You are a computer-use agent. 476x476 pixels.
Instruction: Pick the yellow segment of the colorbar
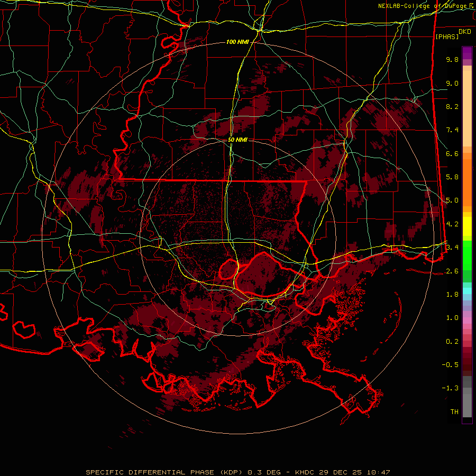[x=467, y=226]
